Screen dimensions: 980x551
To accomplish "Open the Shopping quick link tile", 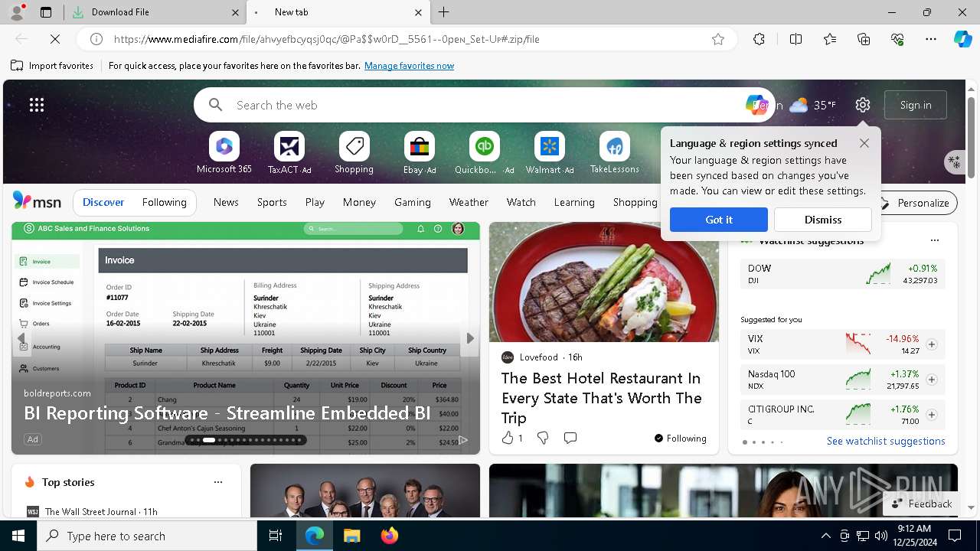I will [x=354, y=153].
